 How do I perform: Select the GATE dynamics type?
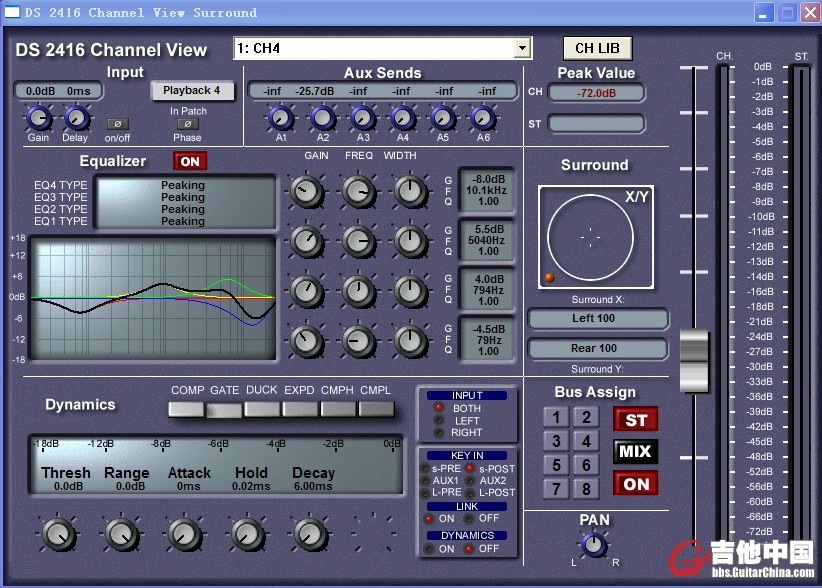click(x=224, y=409)
